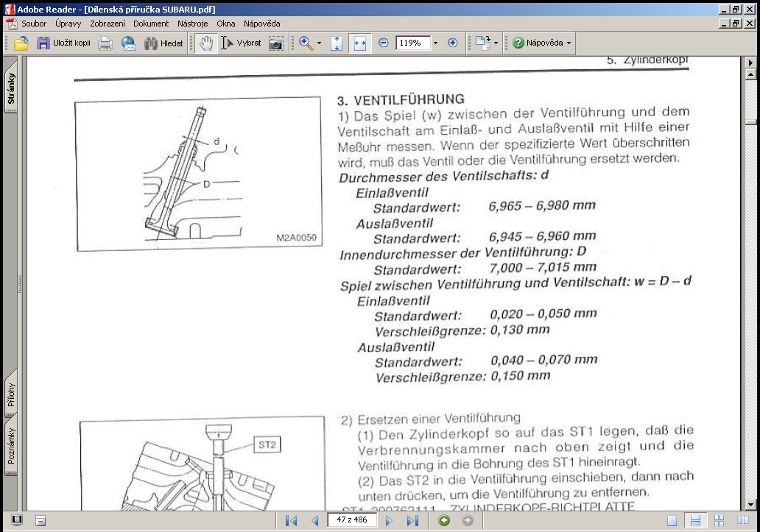Open the Okna menu
Image resolution: width=760 pixels, height=532 pixels.
pos(226,24)
